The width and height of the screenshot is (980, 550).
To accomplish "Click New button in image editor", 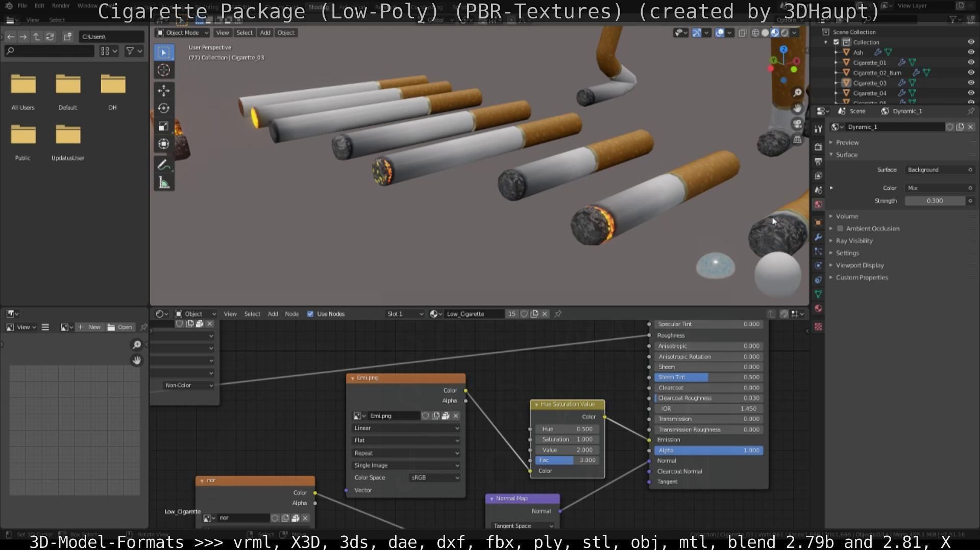I will pos(89,328).
